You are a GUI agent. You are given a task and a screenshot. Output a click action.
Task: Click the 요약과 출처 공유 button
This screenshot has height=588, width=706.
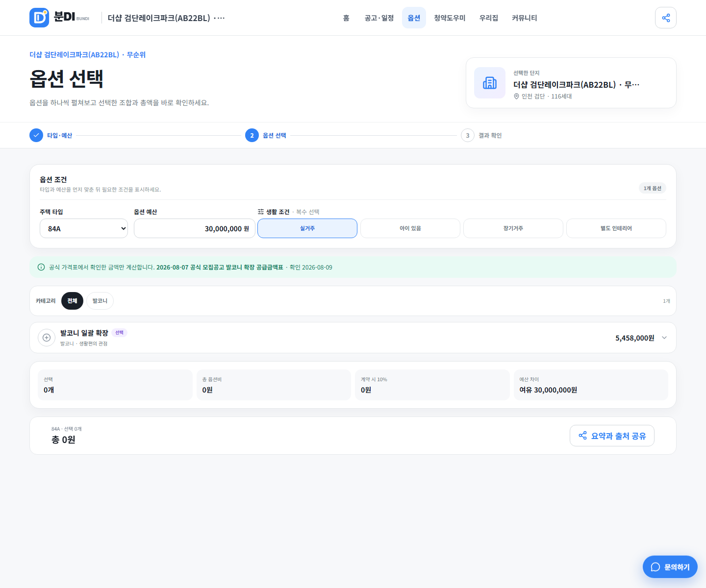point(612,436)
